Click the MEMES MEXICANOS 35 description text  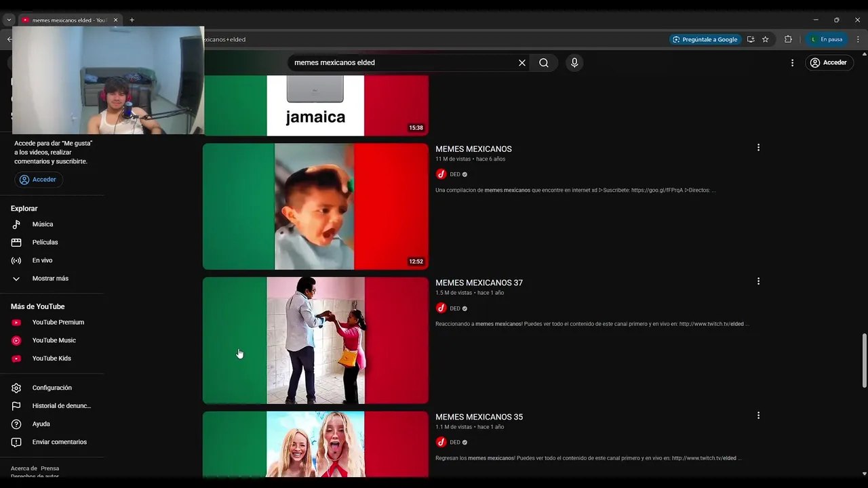click(x=589, y=458)
